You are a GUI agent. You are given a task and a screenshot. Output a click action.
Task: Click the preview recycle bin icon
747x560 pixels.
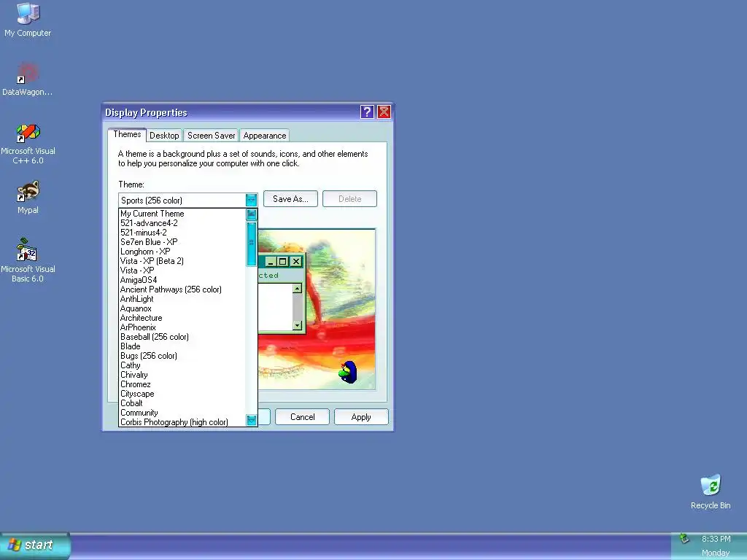pos(348,372)
